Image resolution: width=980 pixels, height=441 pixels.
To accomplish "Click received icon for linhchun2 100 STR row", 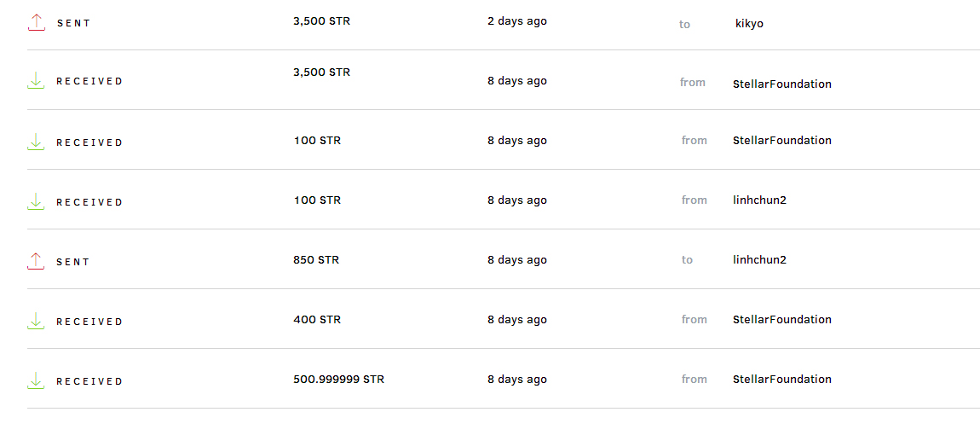I will [x=36, y=201].
